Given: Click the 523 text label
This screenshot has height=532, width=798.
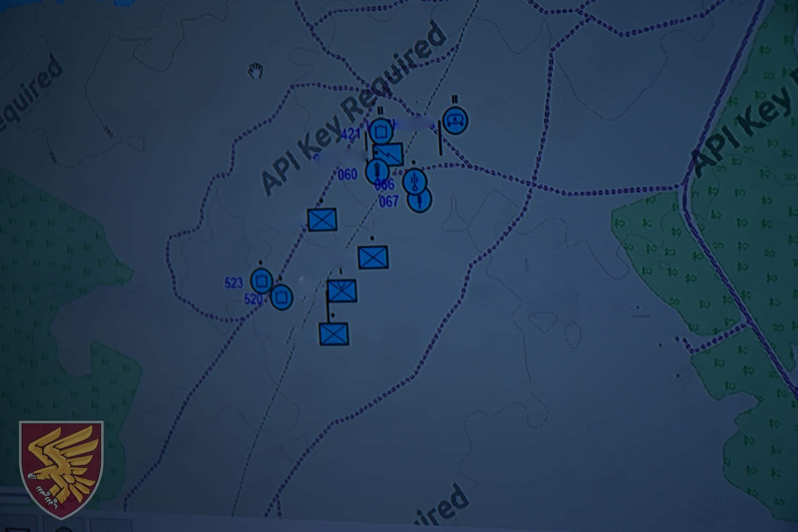Looking at the screenshot, I should 233,283.
